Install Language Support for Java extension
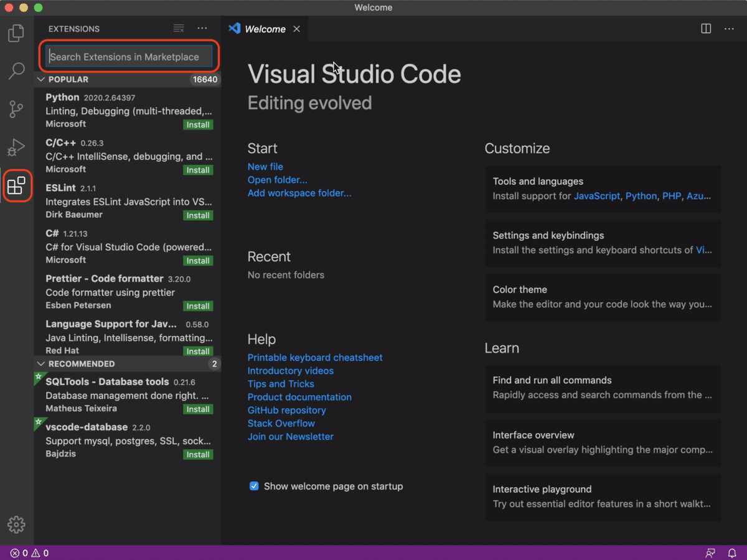747x560 pixels. point(198,352)
